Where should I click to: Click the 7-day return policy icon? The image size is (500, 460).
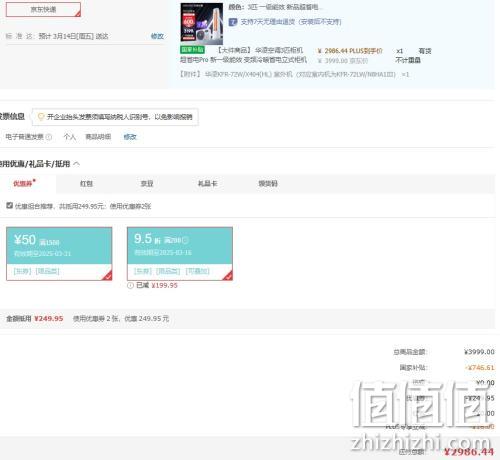point(233,22)
